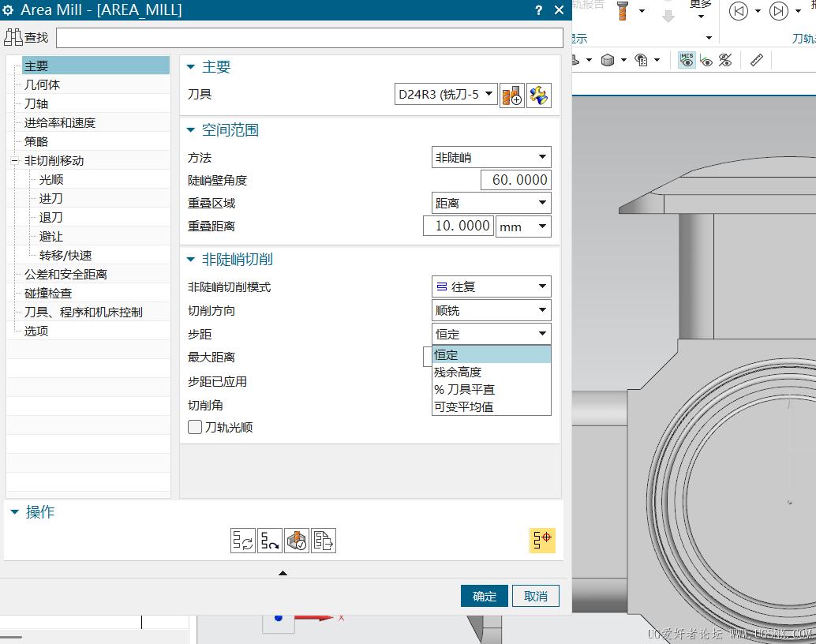The height and width of the screenshot is (644, 816).
Task: Click the create new tool icon
Action: coord(511,95)
